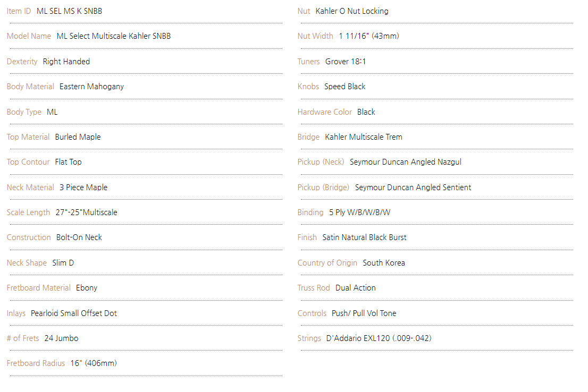Screen dimensions: 588x392
Task: Click the Pearloid Small Offset Dot inlays text
Action: 74,313
